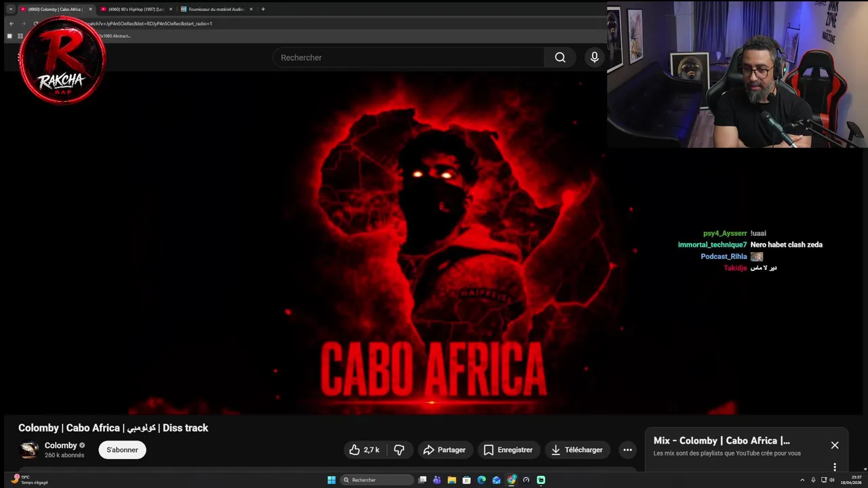This screenshot has height=488, width=868.
Task: Open Microsoft Store from taskbar
Action: [x=467, y=480]
